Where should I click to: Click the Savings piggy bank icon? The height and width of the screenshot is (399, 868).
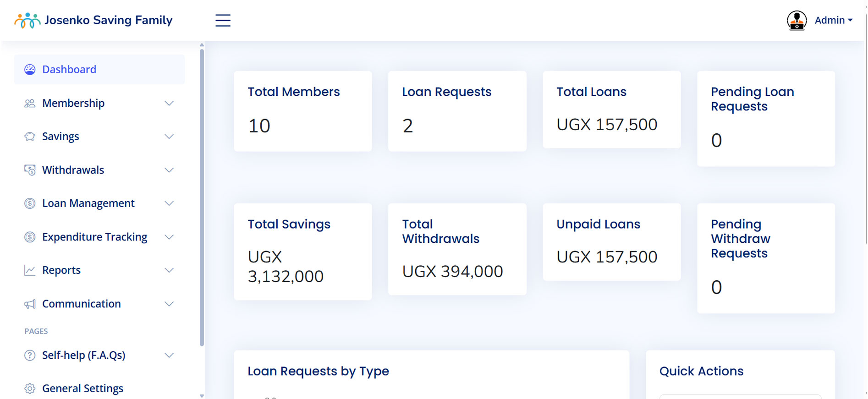30,137
